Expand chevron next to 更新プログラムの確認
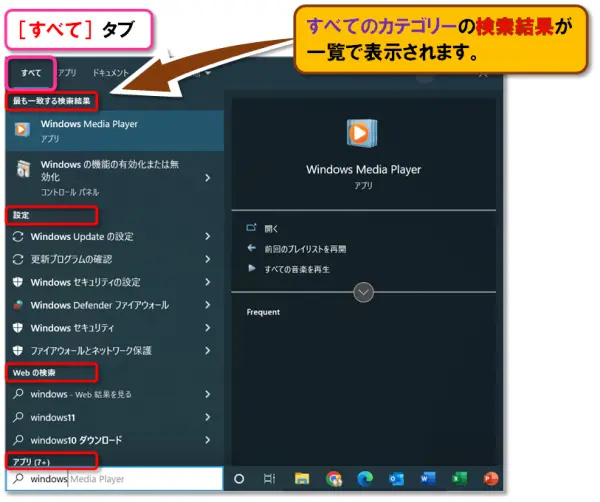This screenshot has height=502, width=600. [x=207, y=259]
